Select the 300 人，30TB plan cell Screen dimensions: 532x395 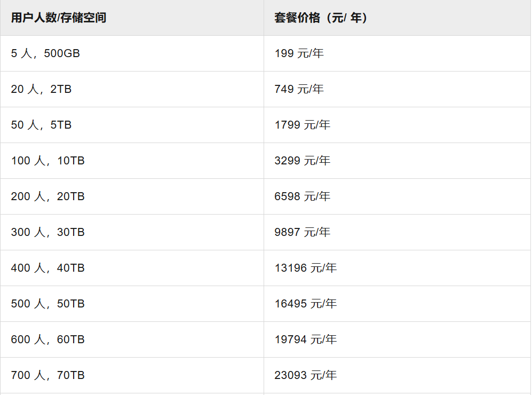point(47,232)
